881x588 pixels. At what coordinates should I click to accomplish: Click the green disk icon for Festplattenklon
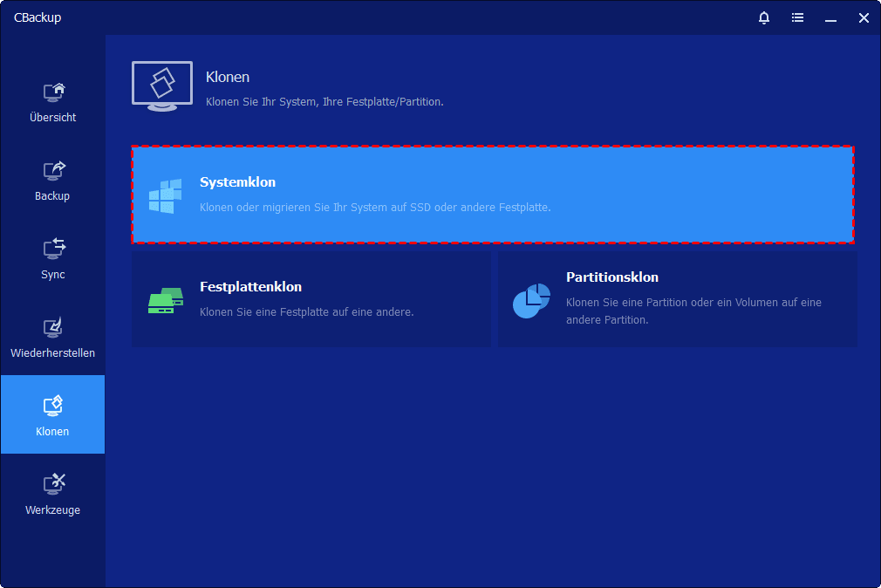(165, 301)
